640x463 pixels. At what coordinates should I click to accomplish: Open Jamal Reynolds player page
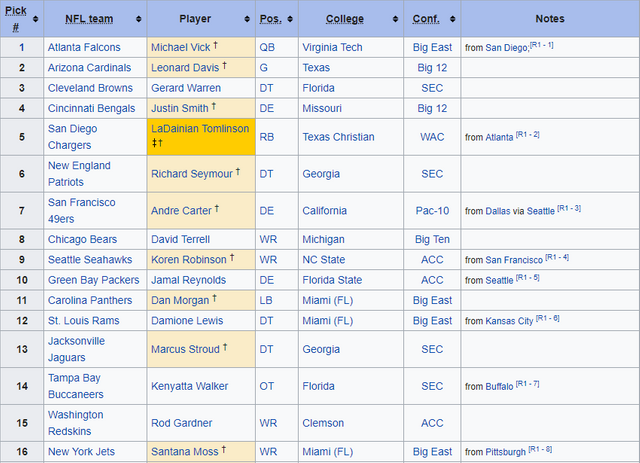[x=189, y=280]
